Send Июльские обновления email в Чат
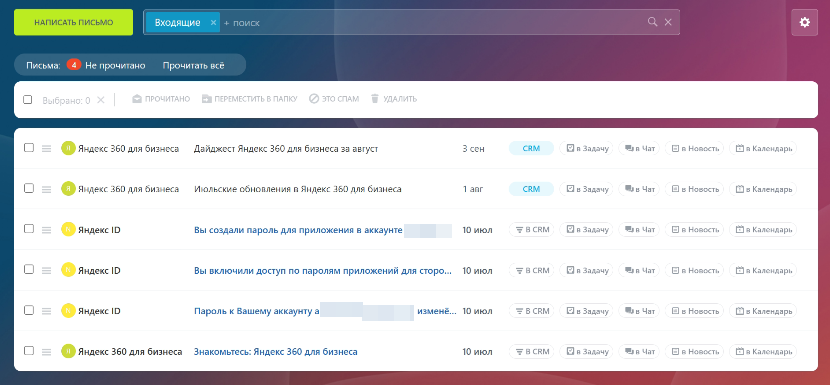 pyautogui.click(x=639, y=189)
